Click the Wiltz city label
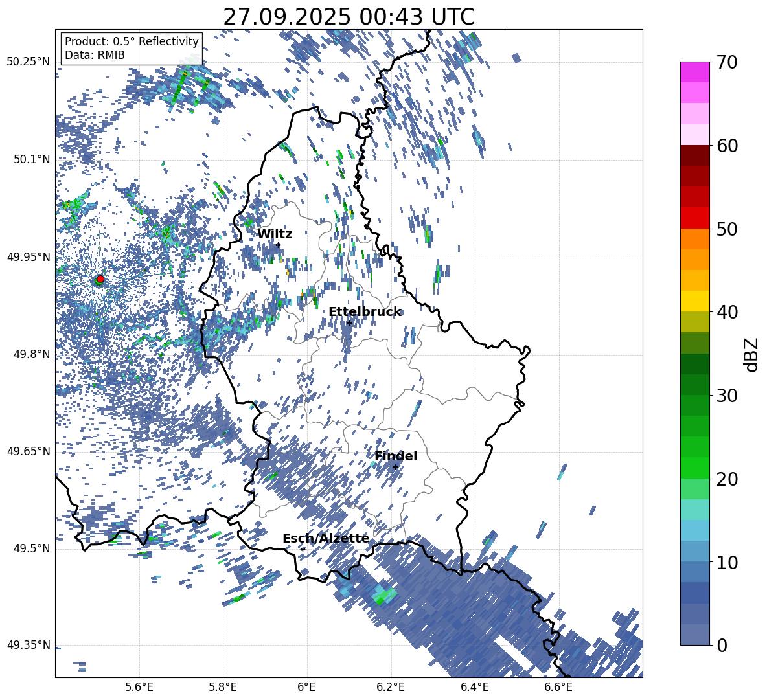Image resolution: width=767 pixels, height=700 pixels. (x=275, y=234)
